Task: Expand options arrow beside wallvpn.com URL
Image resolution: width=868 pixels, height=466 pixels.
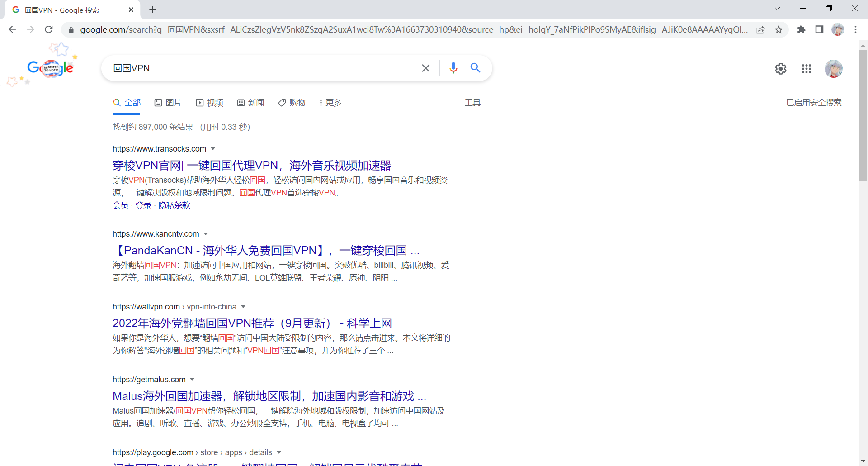Action: click(x=243, y=307)
